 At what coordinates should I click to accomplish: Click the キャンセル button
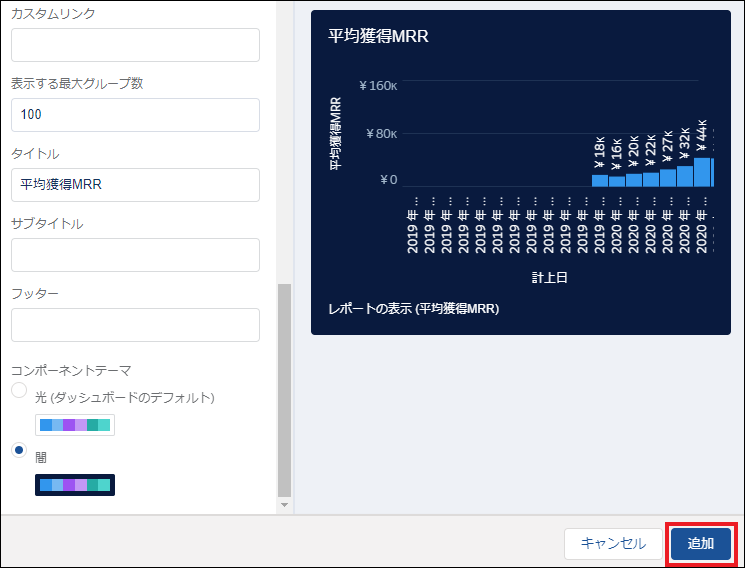tap(613, 543)
